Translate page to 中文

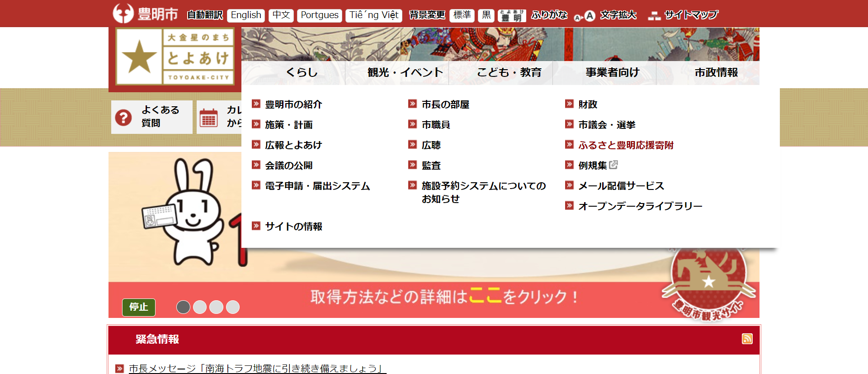[281, 15]
